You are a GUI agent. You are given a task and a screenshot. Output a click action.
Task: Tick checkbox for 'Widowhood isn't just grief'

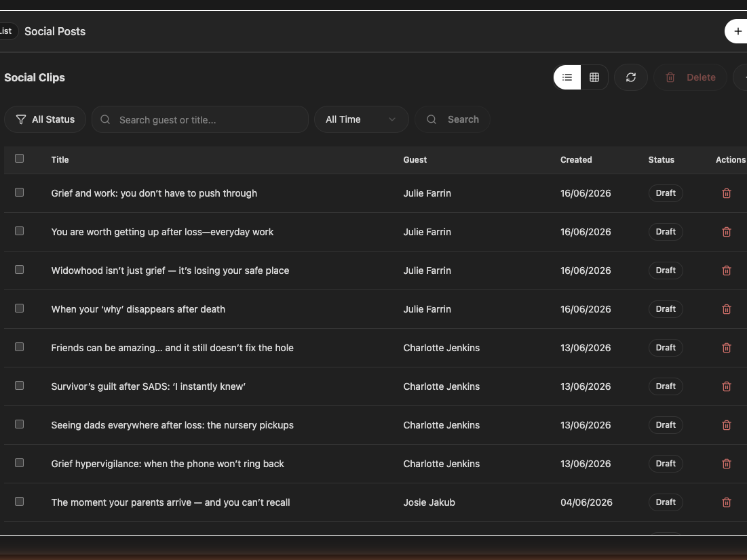pos(19,270)
